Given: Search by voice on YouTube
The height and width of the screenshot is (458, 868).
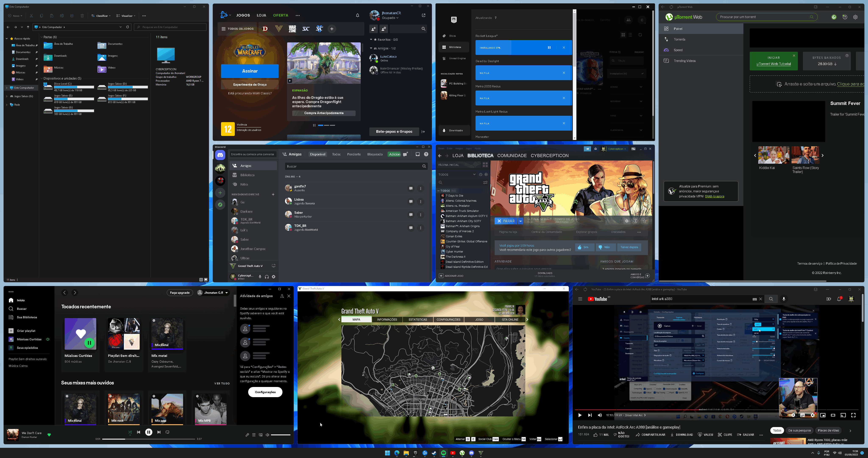Looking at the screenshot, I should tap(784, 299).
